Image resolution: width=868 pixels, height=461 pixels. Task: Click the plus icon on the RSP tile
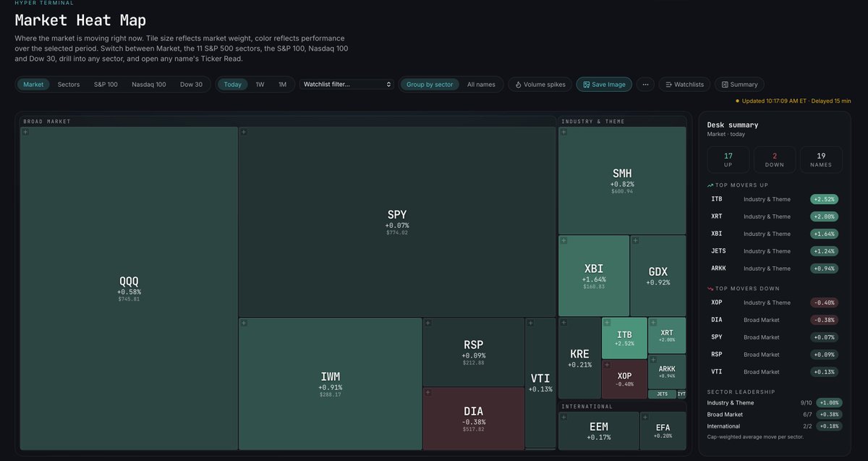pyautogui.click(x=427, y=323)
